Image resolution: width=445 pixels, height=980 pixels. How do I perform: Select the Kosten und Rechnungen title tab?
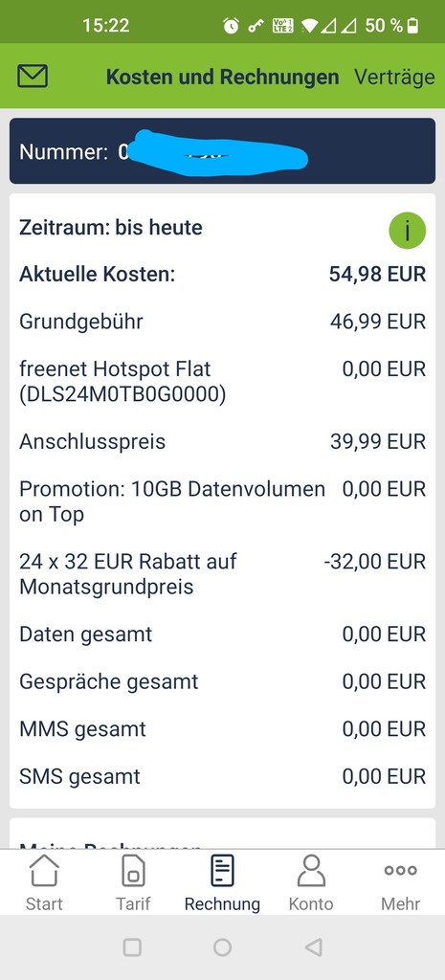[222, 77]
